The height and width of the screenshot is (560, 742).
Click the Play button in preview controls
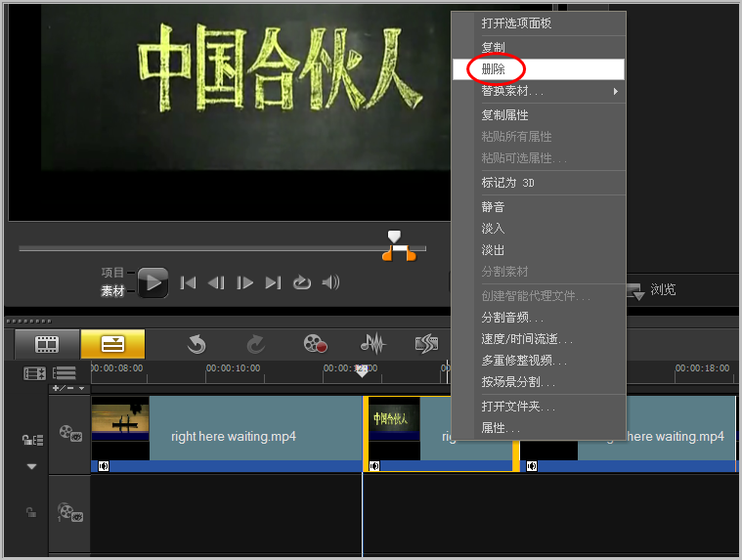point(153,282)
